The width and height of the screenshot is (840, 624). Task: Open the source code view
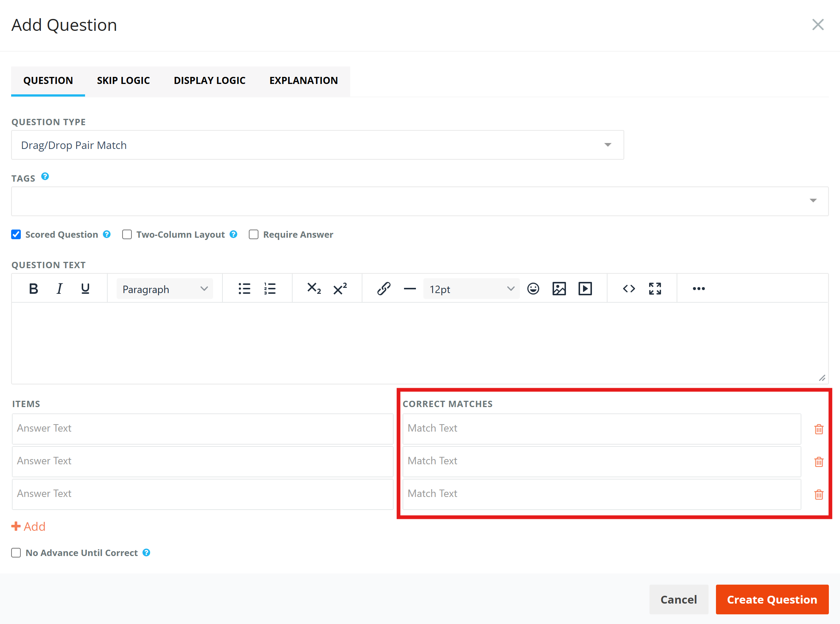(629, 289)
